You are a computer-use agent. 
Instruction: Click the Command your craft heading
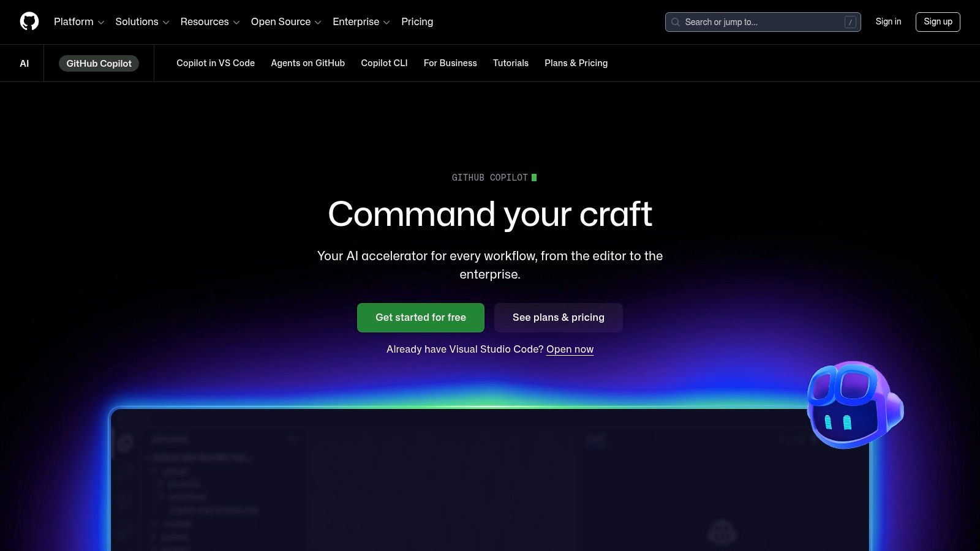pyautogui.click(x=490, y=214)
